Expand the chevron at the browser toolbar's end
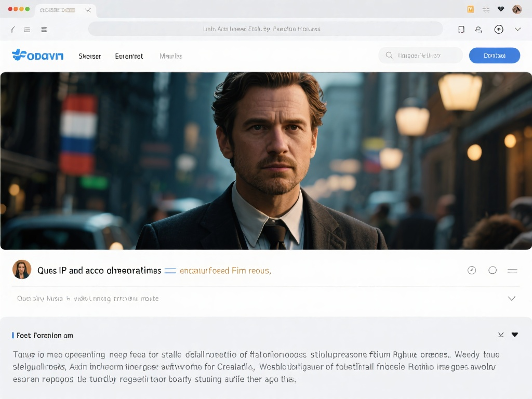 click(518, 30)
